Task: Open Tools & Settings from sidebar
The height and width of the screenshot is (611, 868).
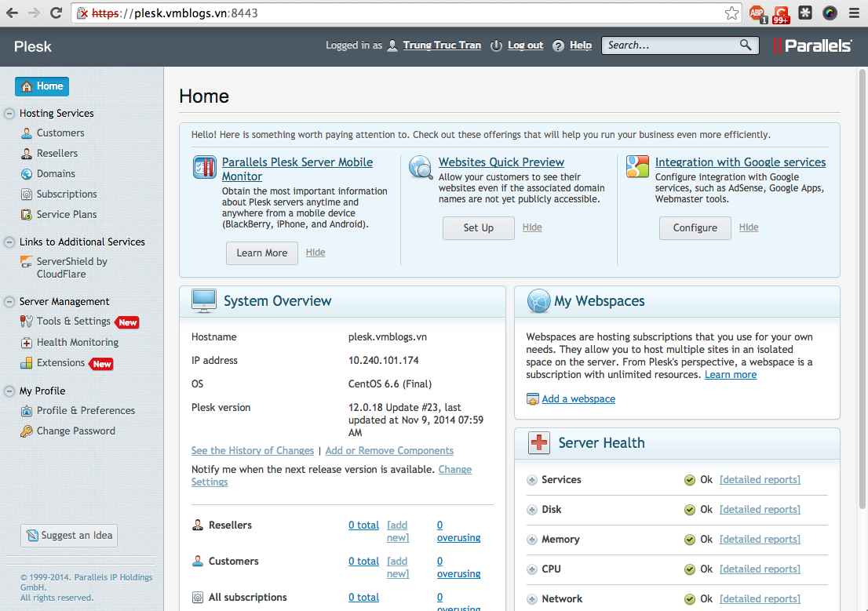Action: pyautogui.click(x=73, y=322)
